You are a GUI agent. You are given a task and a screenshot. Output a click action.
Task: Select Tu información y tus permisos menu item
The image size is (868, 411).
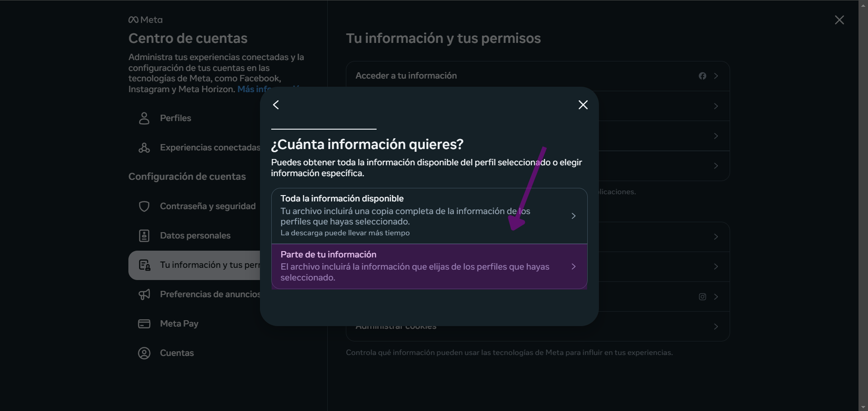(194, 265)
